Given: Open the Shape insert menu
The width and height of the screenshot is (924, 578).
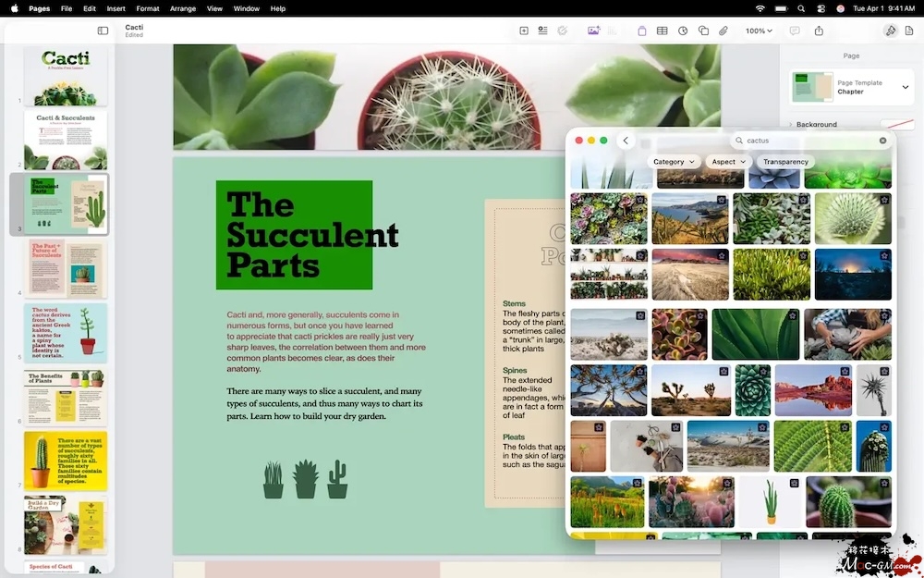Looking at the screenshot, I should pos(703,31).
